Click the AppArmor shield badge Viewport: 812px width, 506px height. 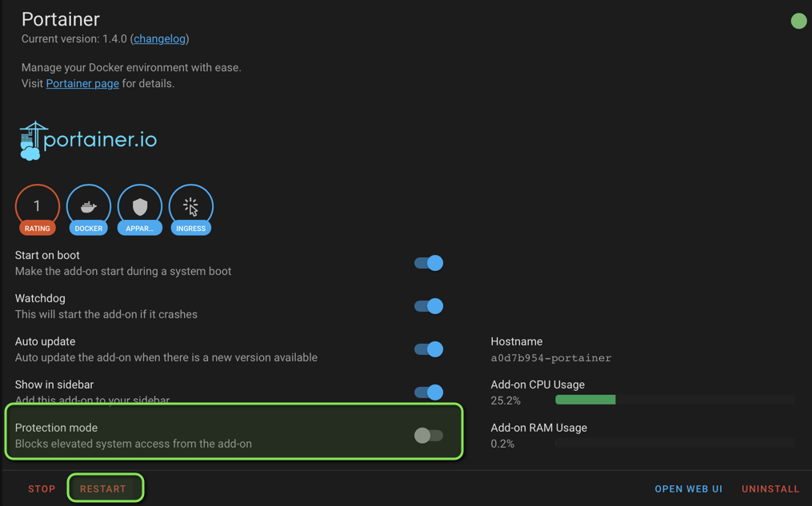tap(140, 209)
